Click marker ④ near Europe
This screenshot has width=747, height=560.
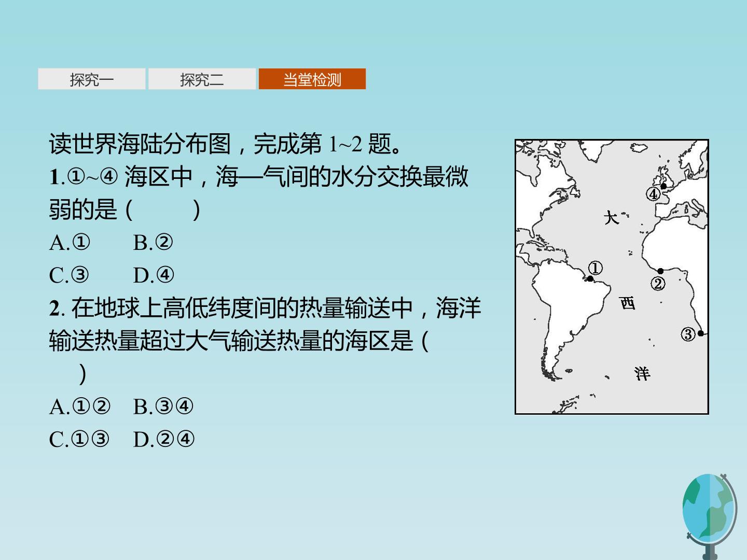point(653,194)
